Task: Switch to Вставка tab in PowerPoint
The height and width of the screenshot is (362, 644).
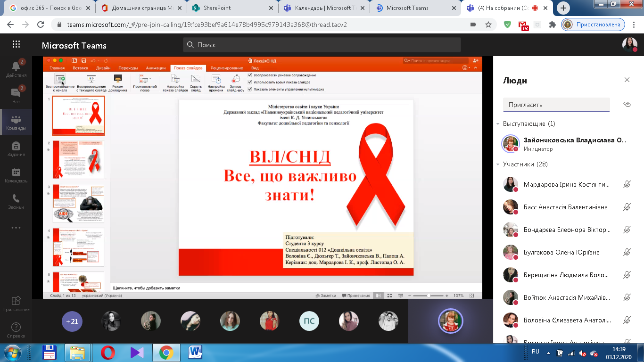Action: pyautogui.click(x=81, y=68)
